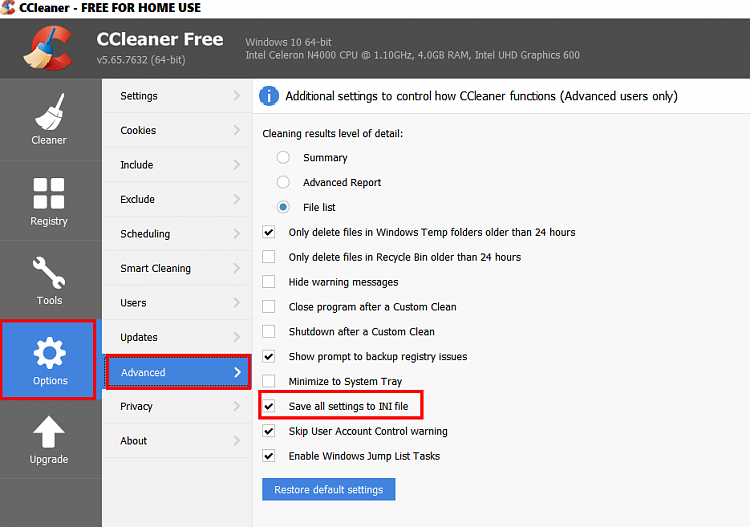Viewport: 750px width, 527px height.
Task: Select the Summary detail level
Action: pos(283,157)
